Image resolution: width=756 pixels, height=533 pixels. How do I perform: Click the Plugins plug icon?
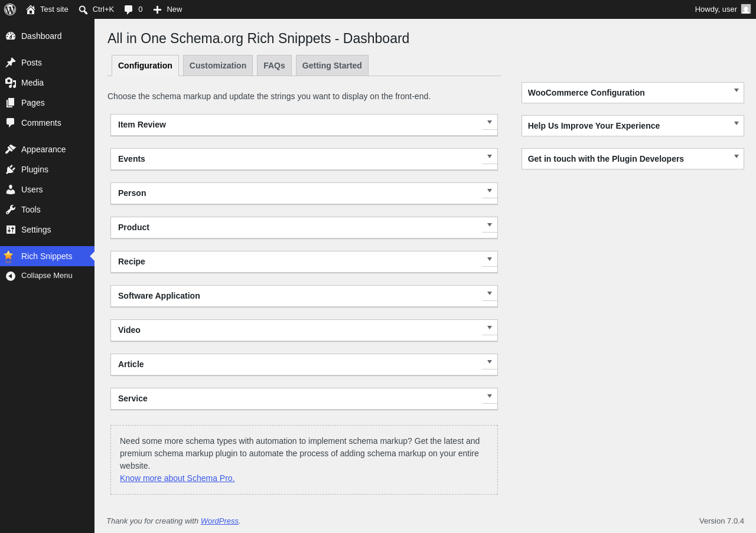coord(11,169)
